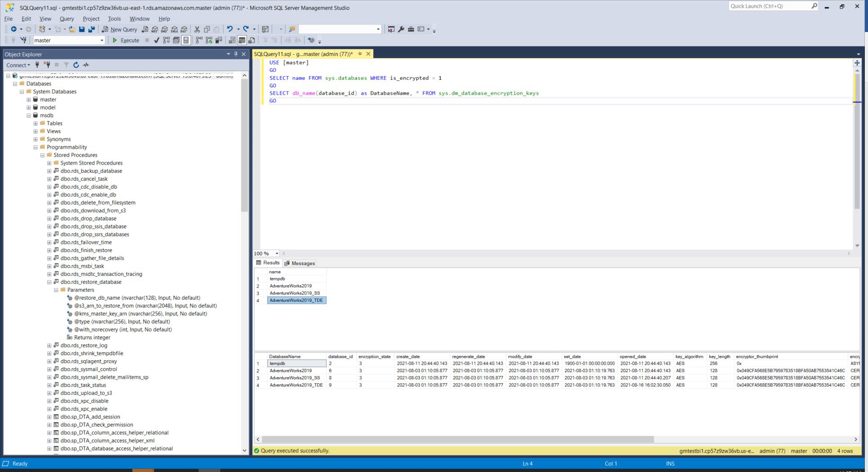868x472 pixels.
Task: Expand the dbo.rds_backup_database procedure node
Action: [49, 171]
